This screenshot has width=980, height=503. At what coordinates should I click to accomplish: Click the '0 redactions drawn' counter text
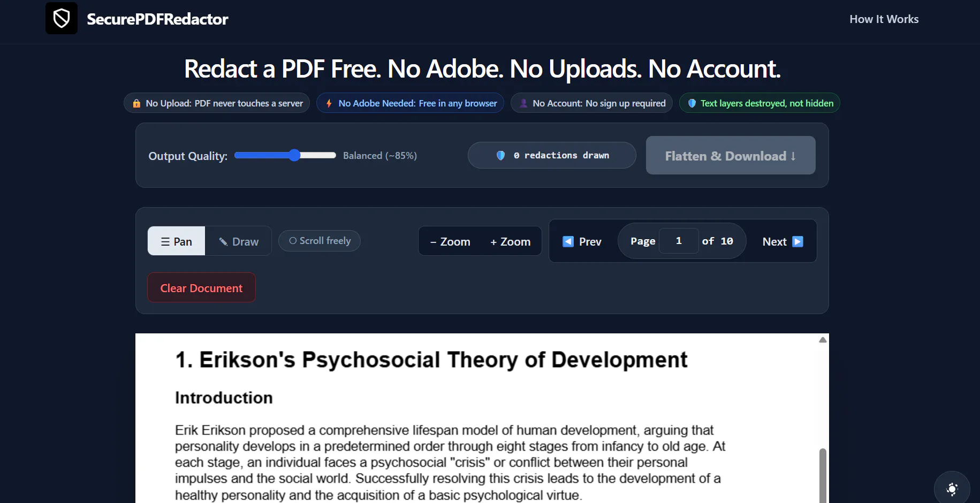(x=561, y=155)
